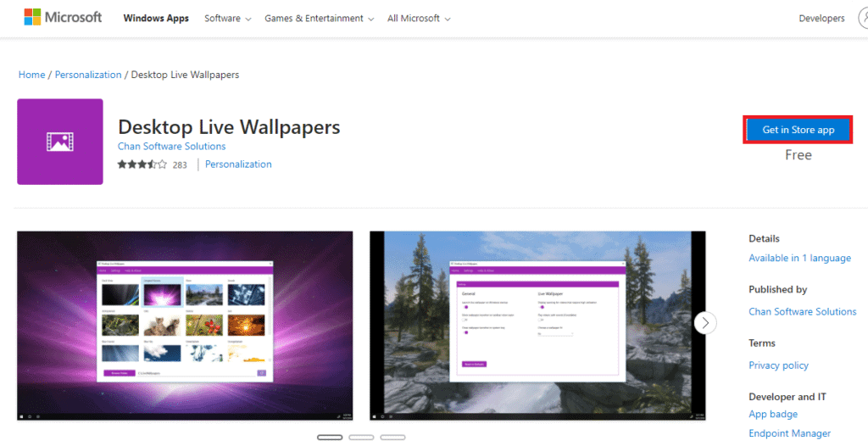Open the Personalization category link beside rating
The width and height of the screenshot is (868, 446).
tap(238, 164)
